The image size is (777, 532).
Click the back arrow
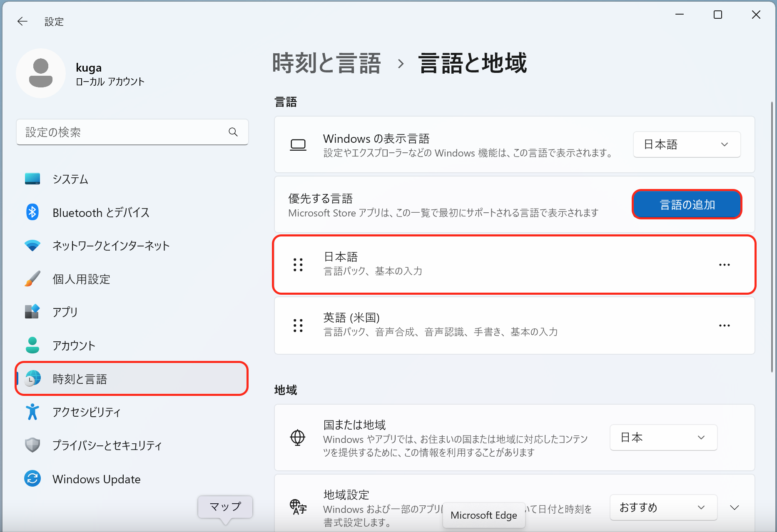pyautogui.click(x=22, y=21)
